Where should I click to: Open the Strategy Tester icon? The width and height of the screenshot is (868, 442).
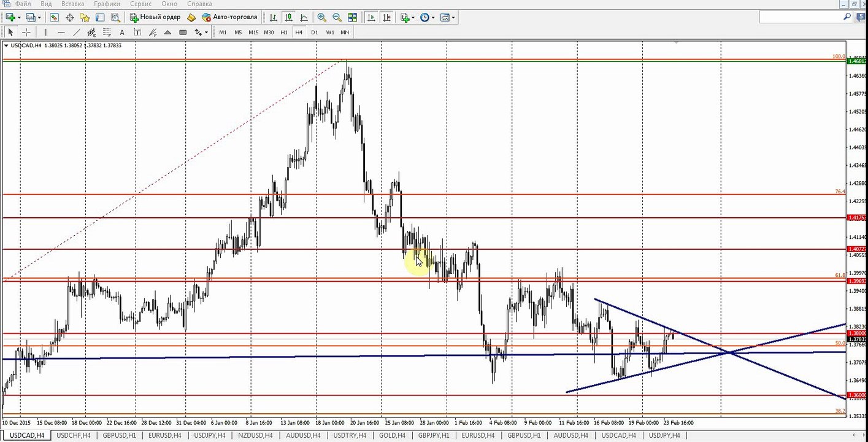click(x=115, y=17)
